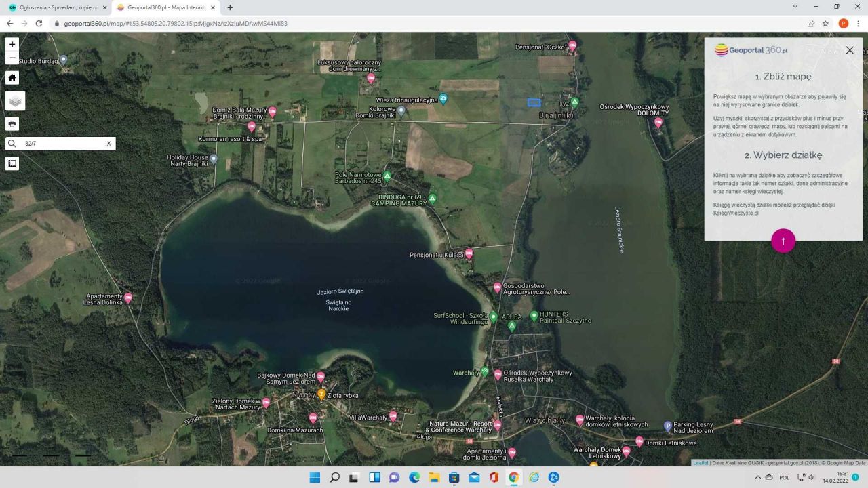The height and width of the screenshot is (488, 868).
Task: Click the print map icon
Action: tap(12, 123)
